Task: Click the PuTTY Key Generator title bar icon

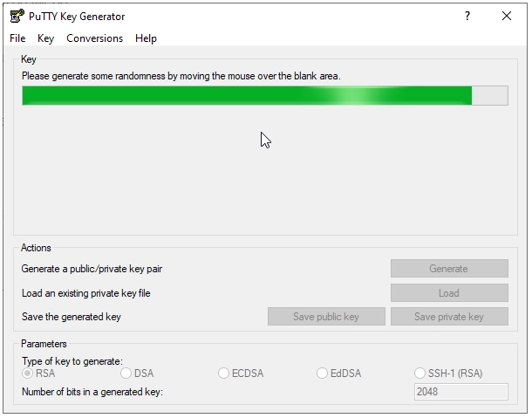Action: (x=17, y=16)
